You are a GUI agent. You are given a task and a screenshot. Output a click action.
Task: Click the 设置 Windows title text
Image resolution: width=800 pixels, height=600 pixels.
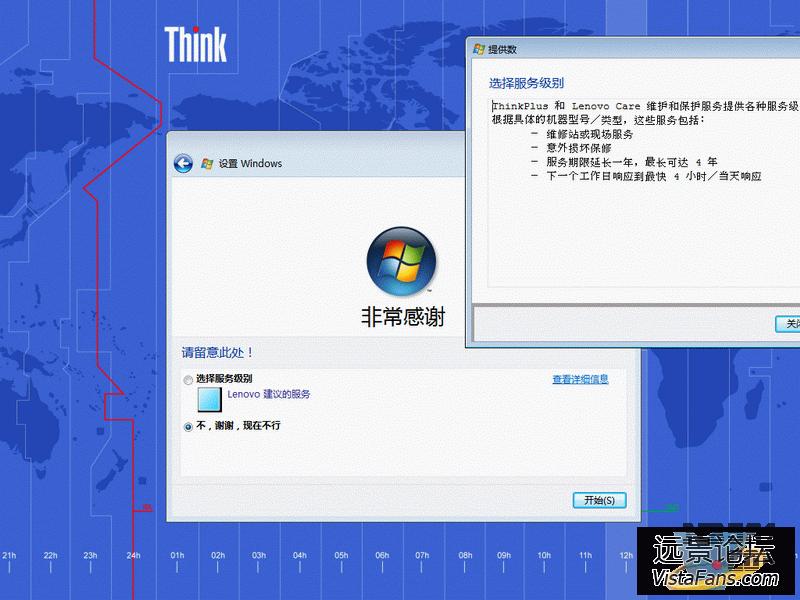pyautogui.click(x=250, y=164)
